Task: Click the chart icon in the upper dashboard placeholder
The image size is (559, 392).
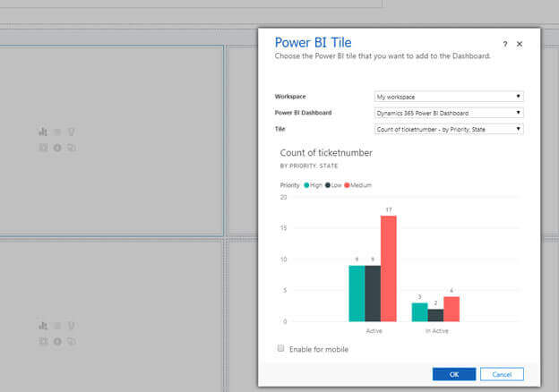Action: point(43,132)
